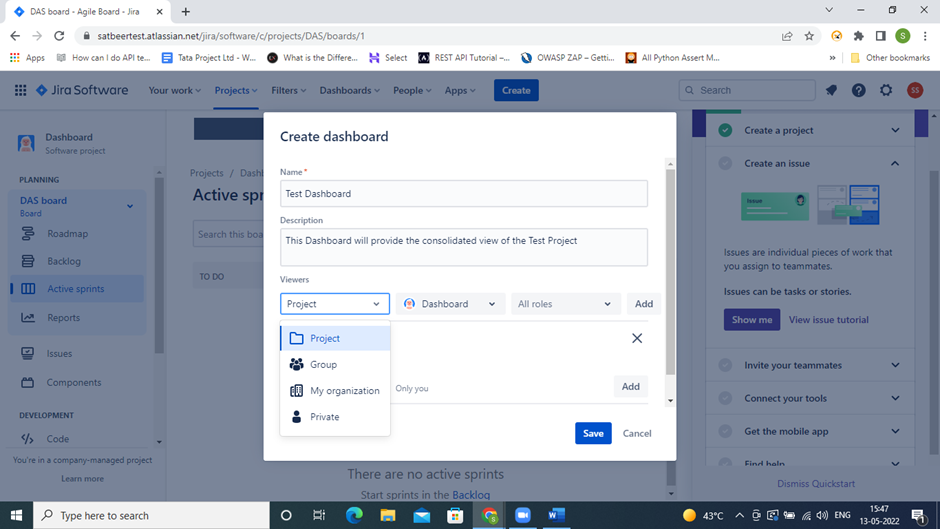Click the app switcher grid icon
This screenshot has width=940, height=529.
click(x=20, y=90)
